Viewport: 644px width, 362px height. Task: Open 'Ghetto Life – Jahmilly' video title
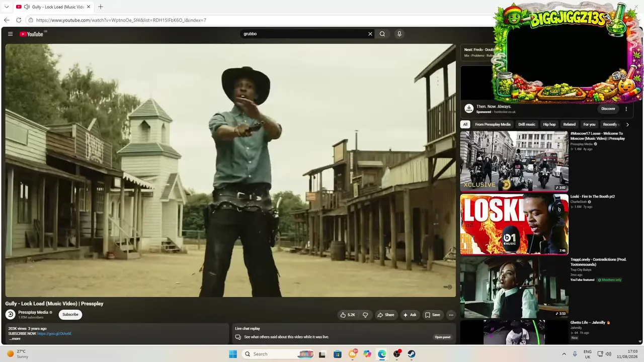click(x=590, y=322)
